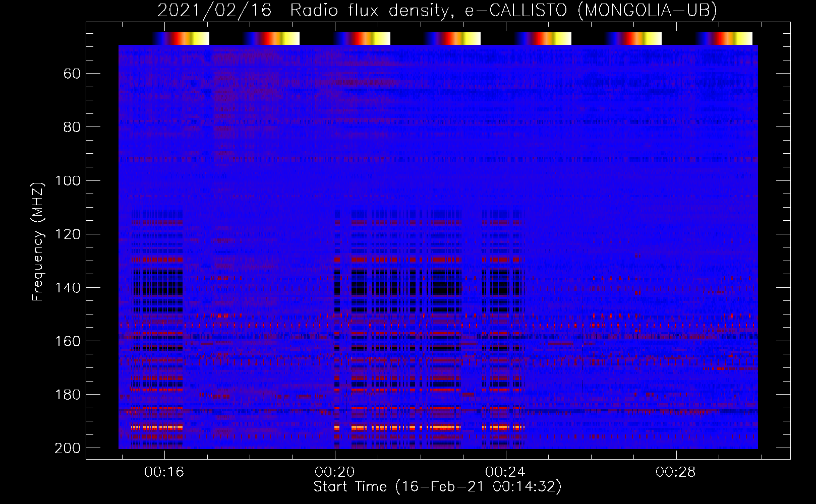Click the fourth color scale bar in the top row
This screenshot has width=816, height=504.
(452, 38)
